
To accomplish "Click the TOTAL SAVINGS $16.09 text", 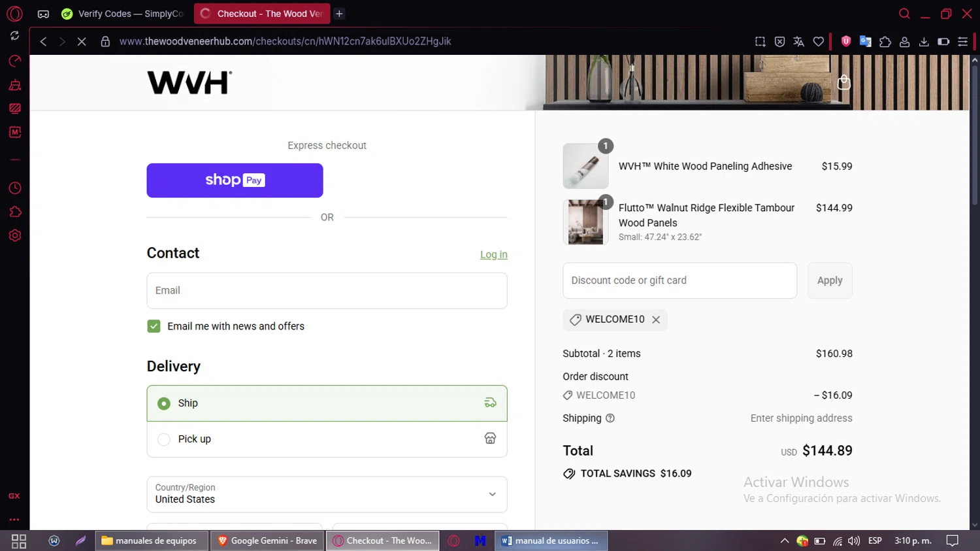I will point(636,474).
